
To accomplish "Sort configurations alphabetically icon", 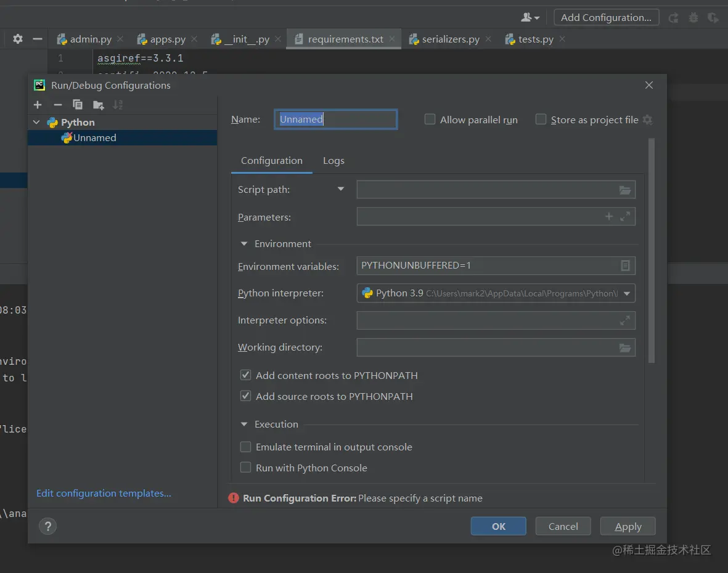I will coord(118,105).
